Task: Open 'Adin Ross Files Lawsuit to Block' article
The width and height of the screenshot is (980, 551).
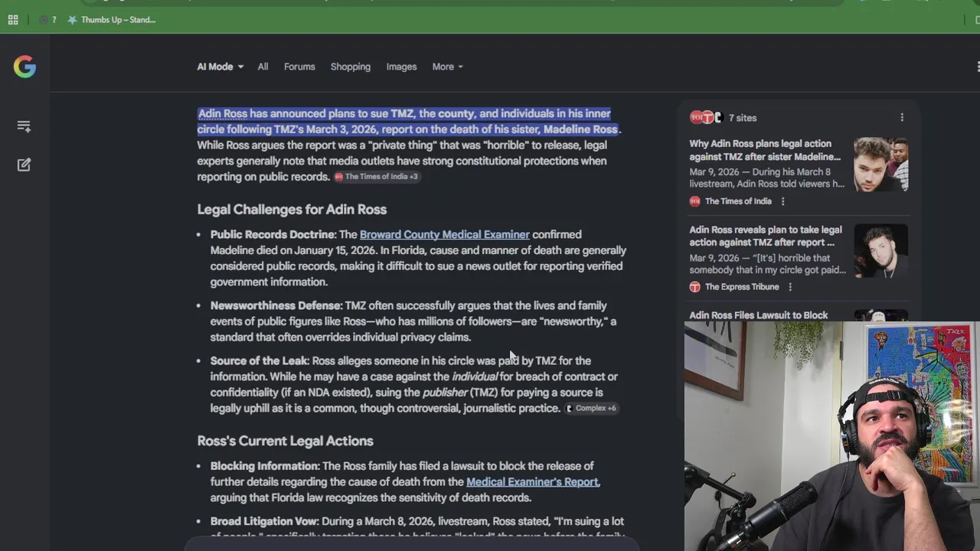Action: 759,315
